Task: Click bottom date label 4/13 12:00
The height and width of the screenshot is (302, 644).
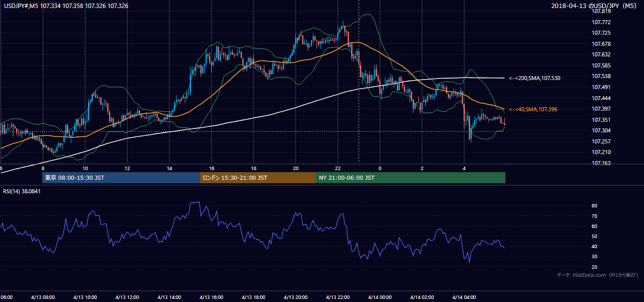Action: click(127, 297)
